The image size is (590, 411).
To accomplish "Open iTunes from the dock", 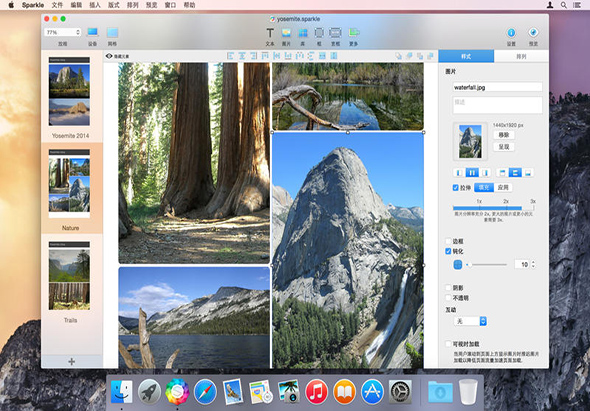I will coord(316,392).
